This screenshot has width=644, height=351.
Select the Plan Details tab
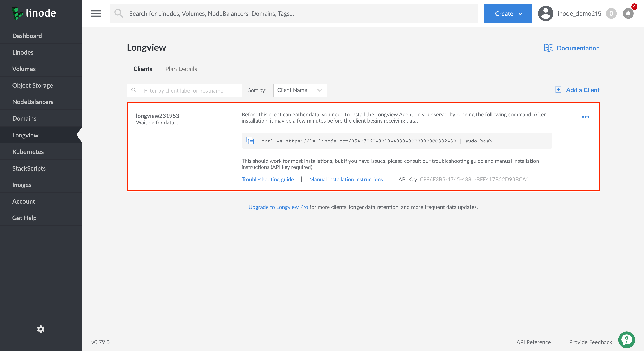pos(181,69)
